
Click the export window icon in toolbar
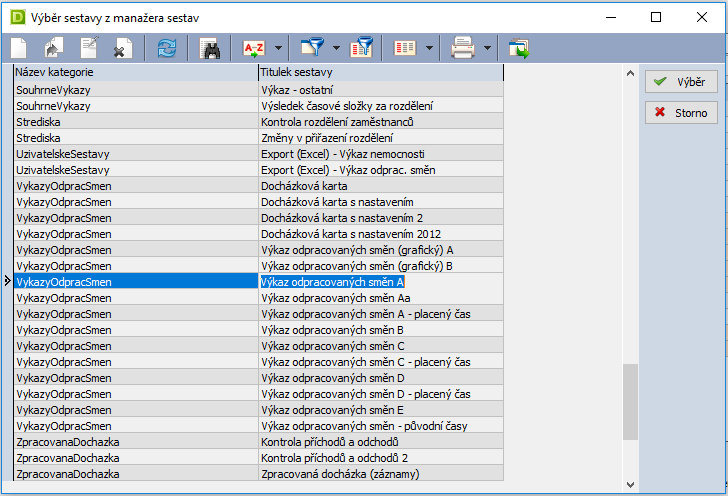point(517,48)
